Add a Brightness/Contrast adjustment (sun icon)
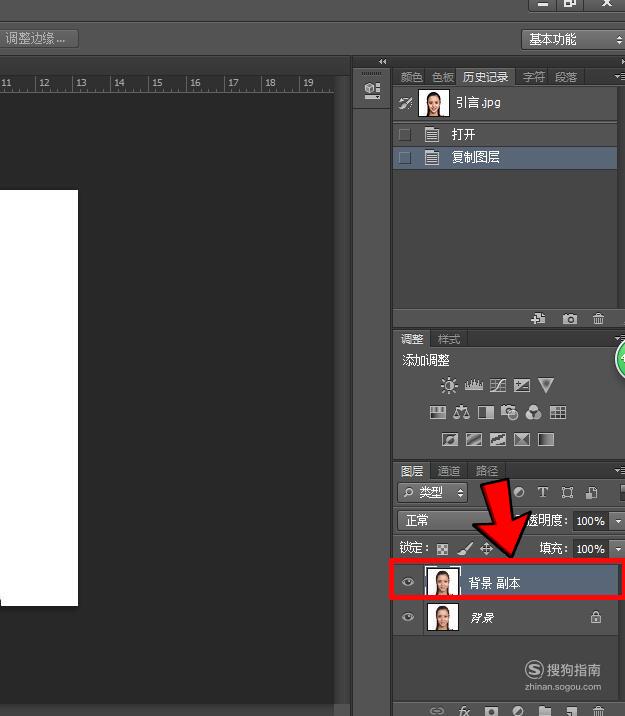This screenshot has width=625, height=716. point(449,385)
